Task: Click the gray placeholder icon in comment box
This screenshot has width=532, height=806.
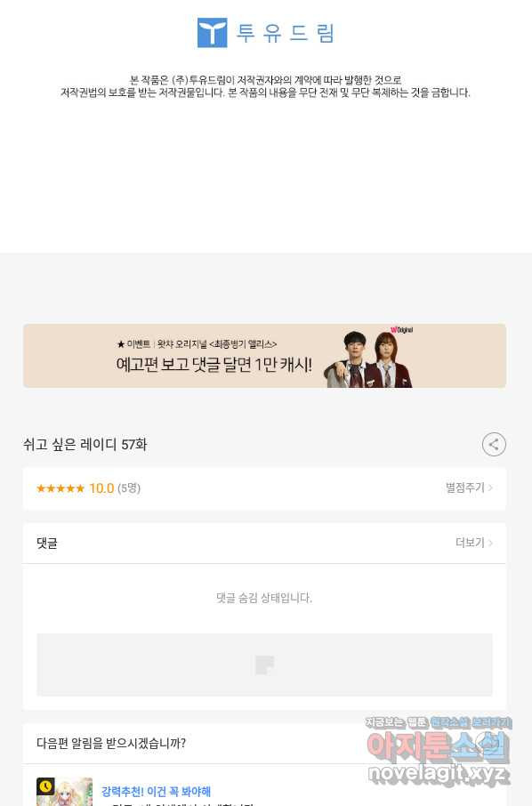Action: click(265, 665)
